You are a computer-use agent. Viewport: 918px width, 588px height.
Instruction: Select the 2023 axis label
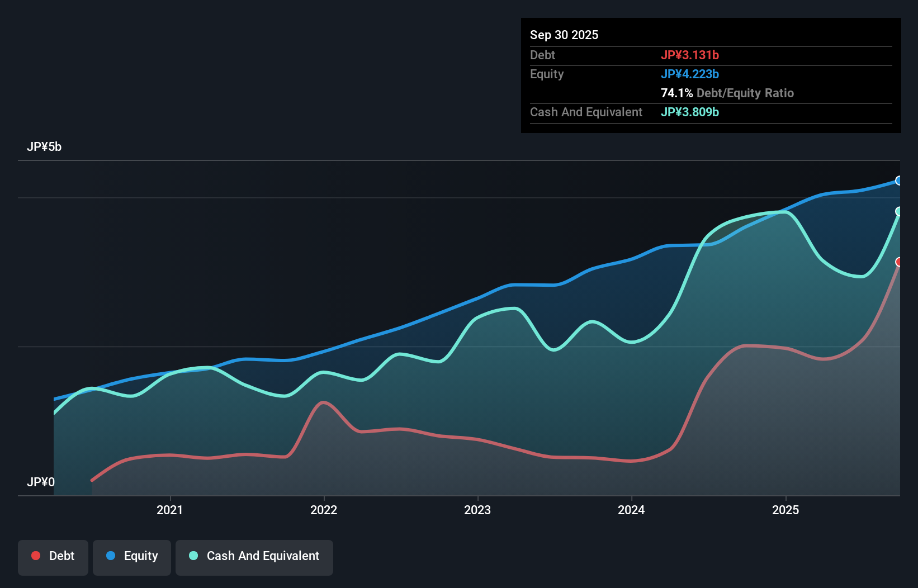click(477, 510)
